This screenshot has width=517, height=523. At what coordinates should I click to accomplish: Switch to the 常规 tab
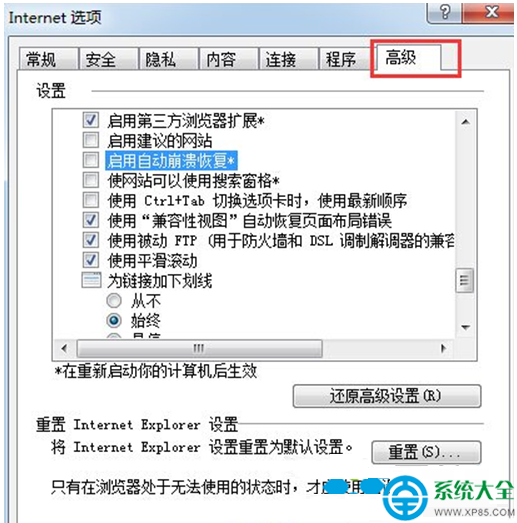tap(48, 59)
